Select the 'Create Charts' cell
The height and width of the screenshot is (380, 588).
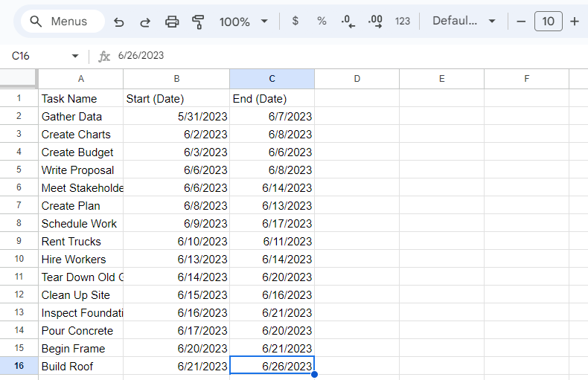pos(80,134)
